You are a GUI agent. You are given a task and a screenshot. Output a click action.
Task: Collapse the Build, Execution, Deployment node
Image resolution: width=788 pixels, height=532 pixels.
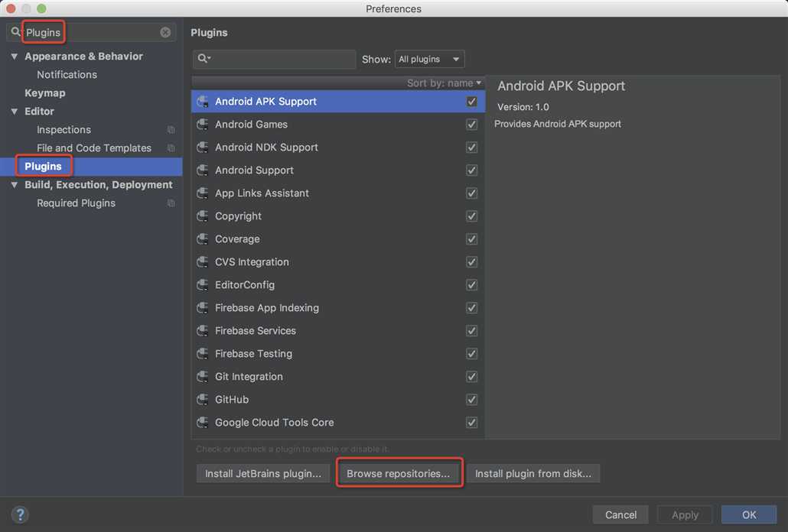tap(14, 185)
